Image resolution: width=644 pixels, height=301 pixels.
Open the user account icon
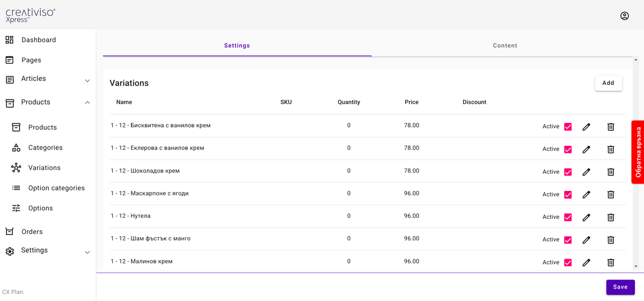click(x=625, y=16)
